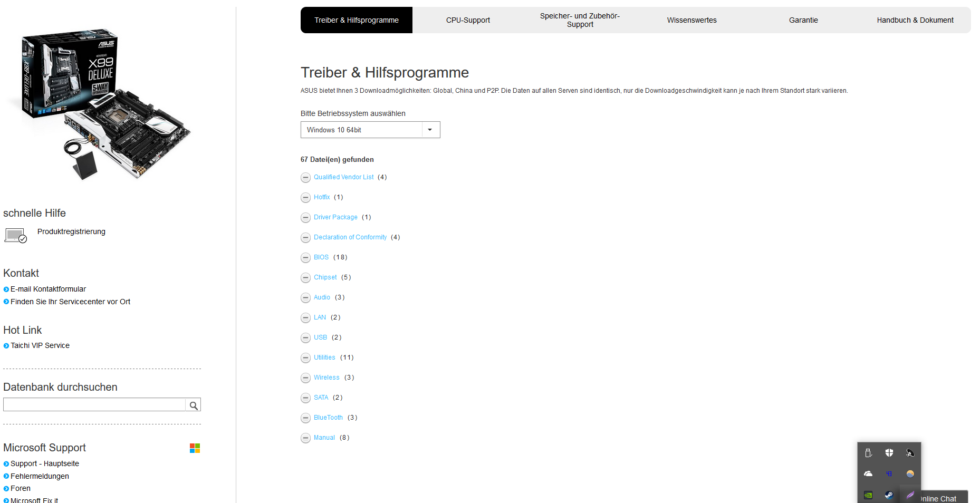Open the SATA downloads link
This screenshot has width=980, height=503.
point(321,398)
